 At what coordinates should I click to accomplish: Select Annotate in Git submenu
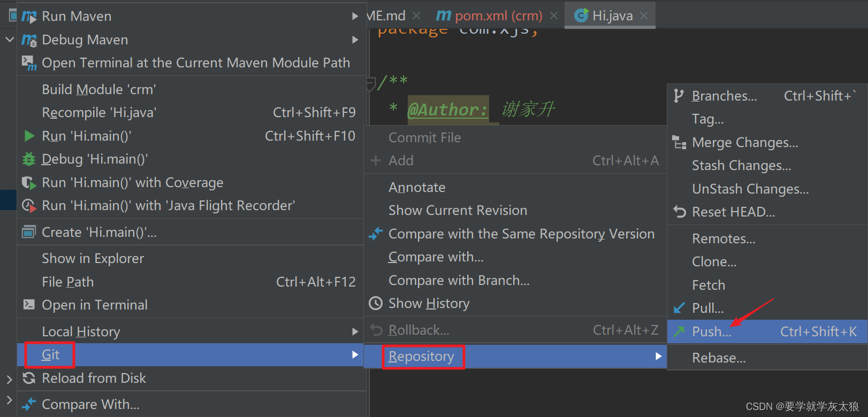tap(515, 187)
